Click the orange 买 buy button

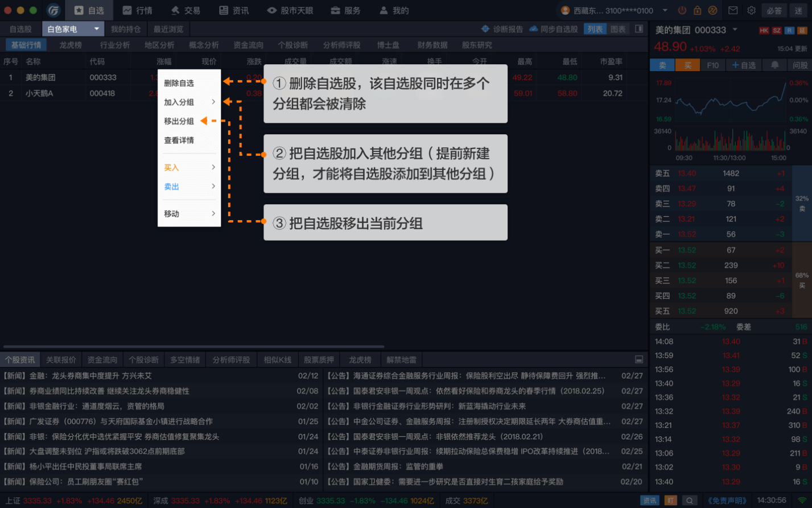pyautogui.click(x=687, y=65)
